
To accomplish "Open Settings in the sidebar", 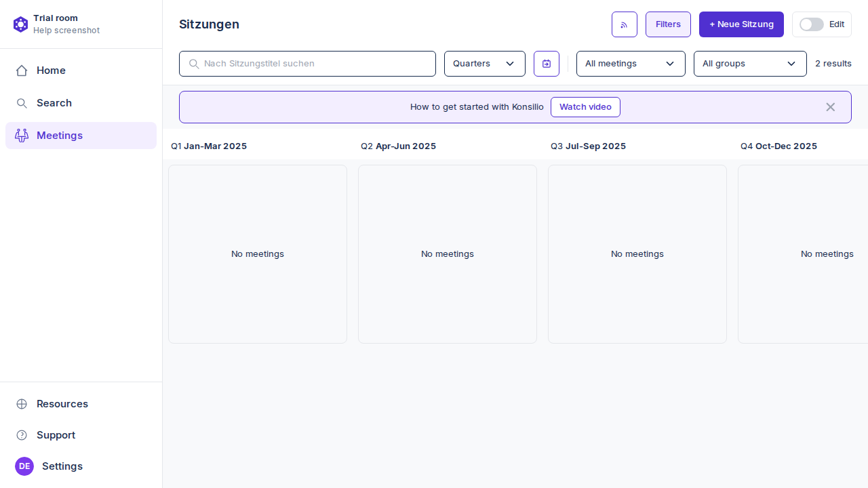I will (81, 466).
